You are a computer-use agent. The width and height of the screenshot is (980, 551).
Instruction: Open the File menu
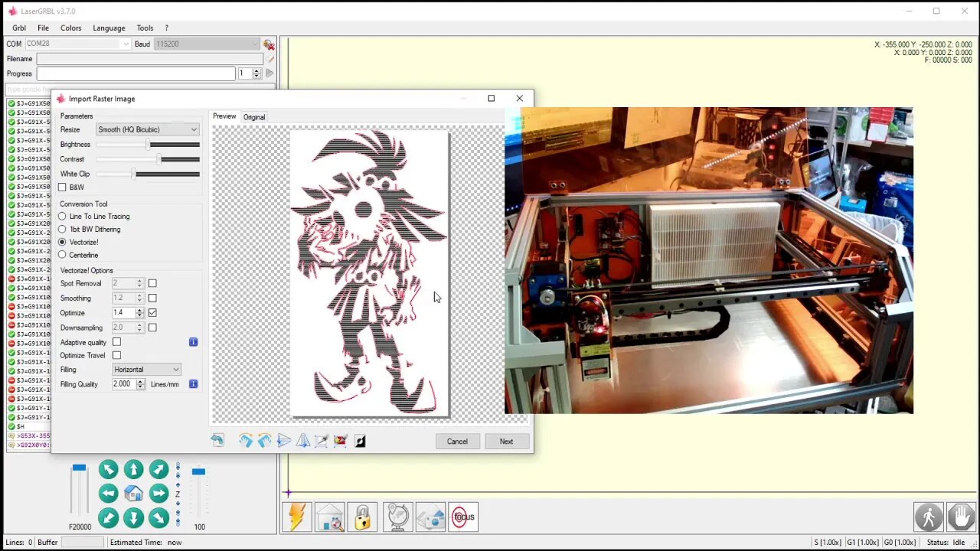point(43,28)
